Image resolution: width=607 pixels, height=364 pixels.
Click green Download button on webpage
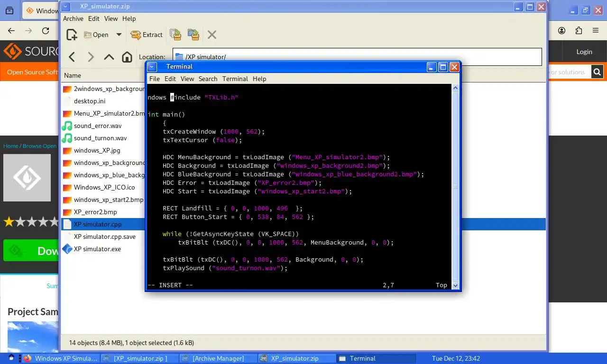[32, 251]
